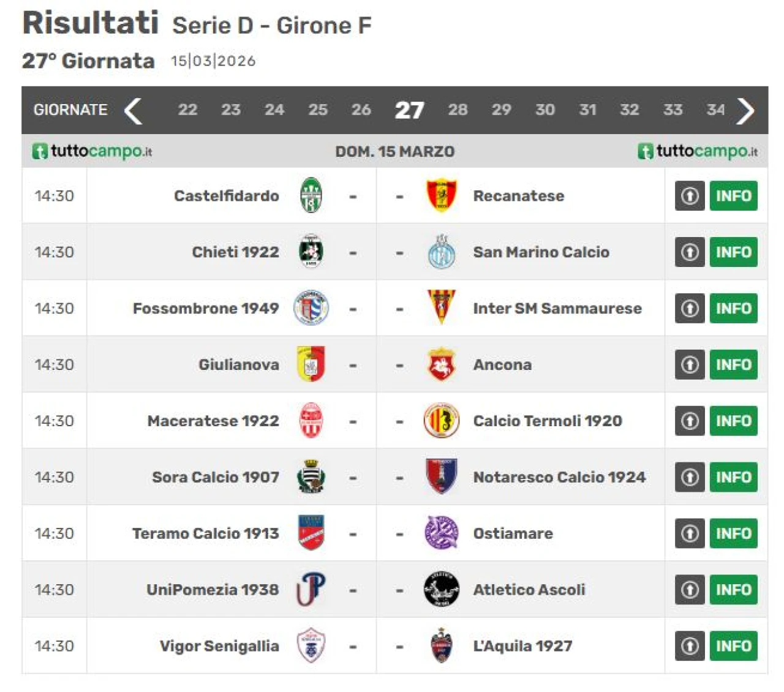
Task: Show next giornate with right chevron
Action: (745, 111)
